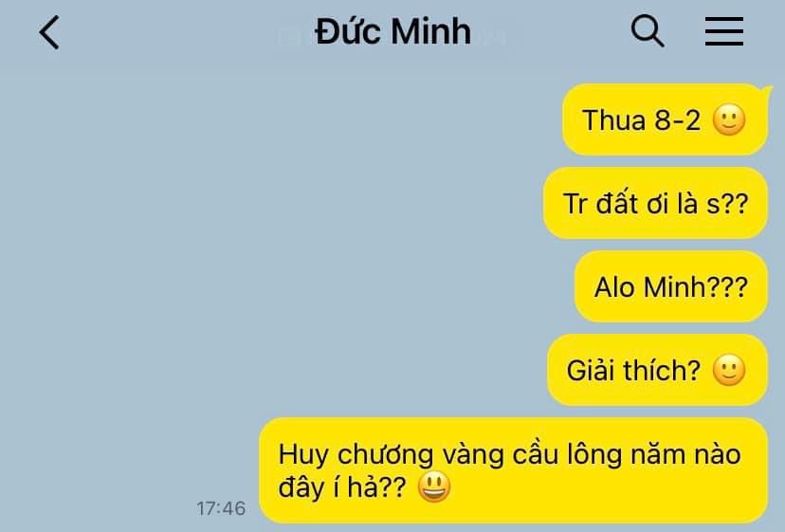Tap the smiley emoji after "Thua 8-2"
Viewport: 785px width, 532px height.
pyautogui.click(x=729, y=119)
